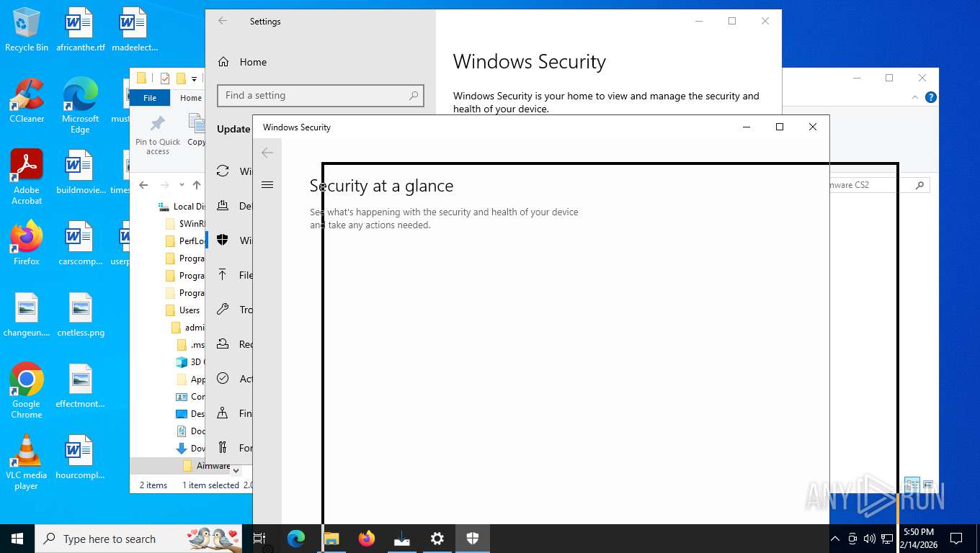Click Explorer's forward navigation arrow
Screen dimensions: 980x553
165,185
